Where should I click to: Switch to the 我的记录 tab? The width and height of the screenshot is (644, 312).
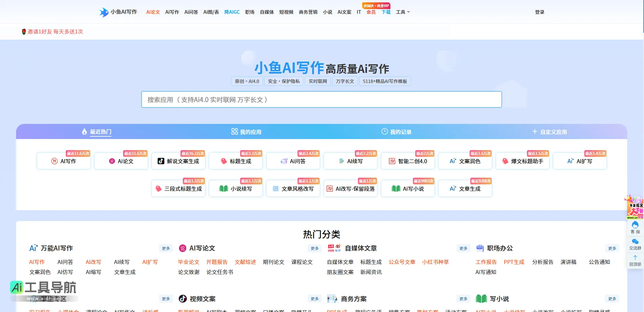coord(396,132)
